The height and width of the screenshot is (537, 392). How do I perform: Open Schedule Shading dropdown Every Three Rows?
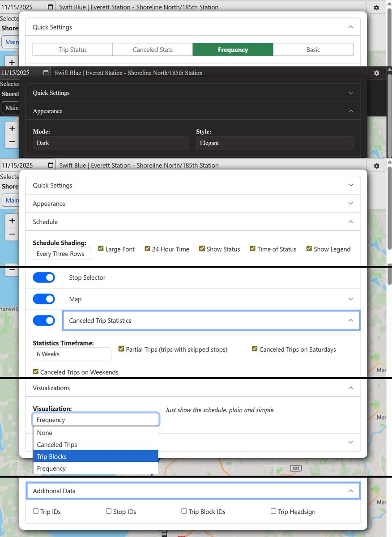(x=62, y=254)
